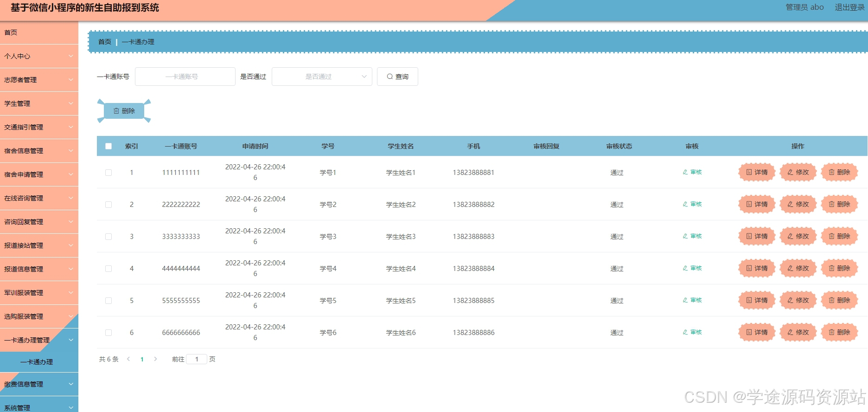Image resolution: width=868 pixels, height=412 pixels.
Task: Open 审核 for row 学号4
Action: pos(692,268)
